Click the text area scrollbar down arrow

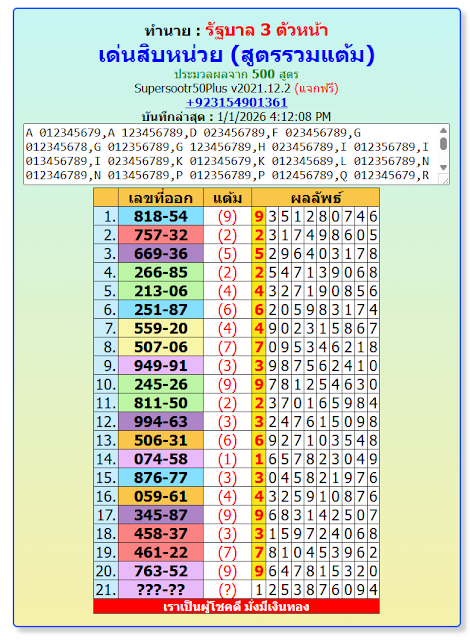443,167
